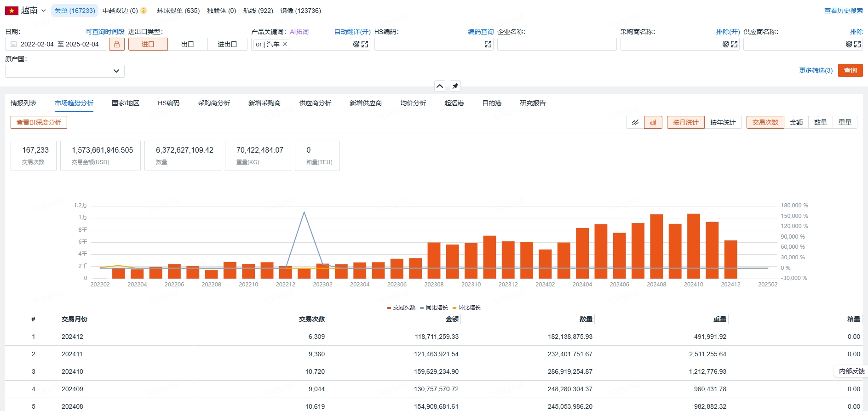868x411 pixels.
Task: Switch to 关单 (167233) tab
Action: pos(75,11)
